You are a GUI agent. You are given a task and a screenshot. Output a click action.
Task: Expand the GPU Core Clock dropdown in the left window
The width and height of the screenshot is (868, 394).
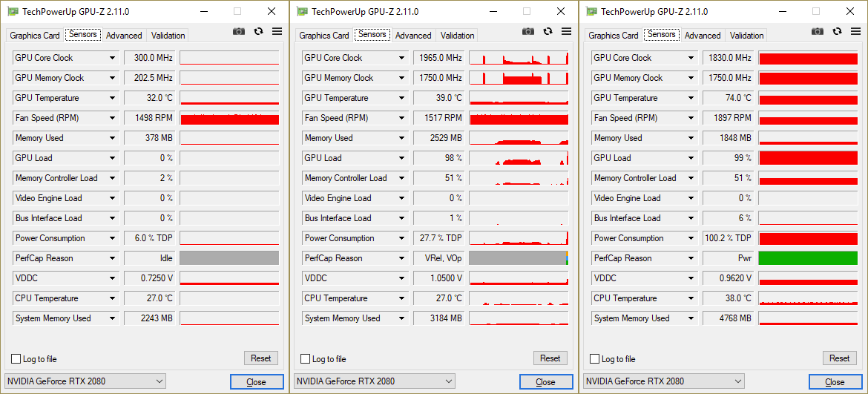(x=113, y=58)
